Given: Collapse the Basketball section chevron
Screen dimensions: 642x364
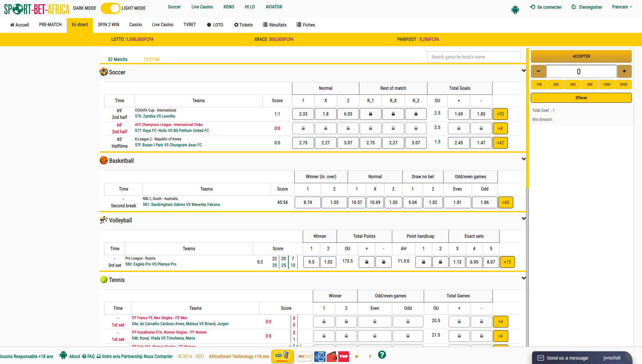Looking at the screenshot, I should click(523, 159).
